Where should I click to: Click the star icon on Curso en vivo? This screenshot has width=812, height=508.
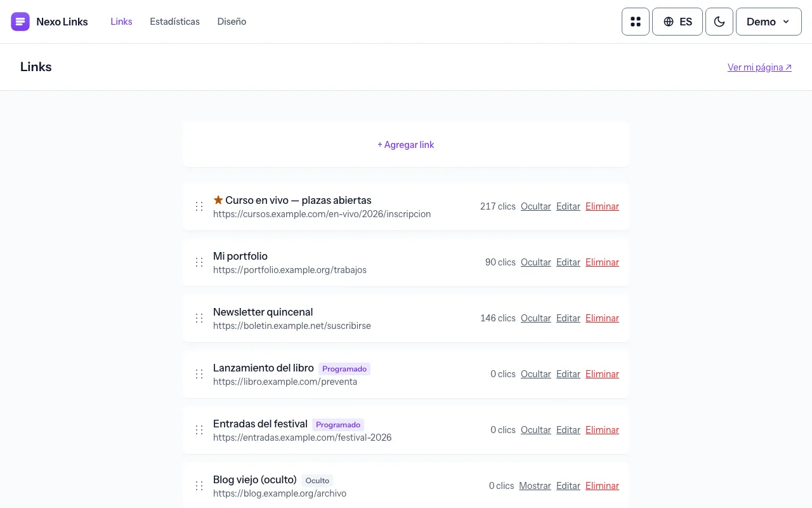[218, 200]
